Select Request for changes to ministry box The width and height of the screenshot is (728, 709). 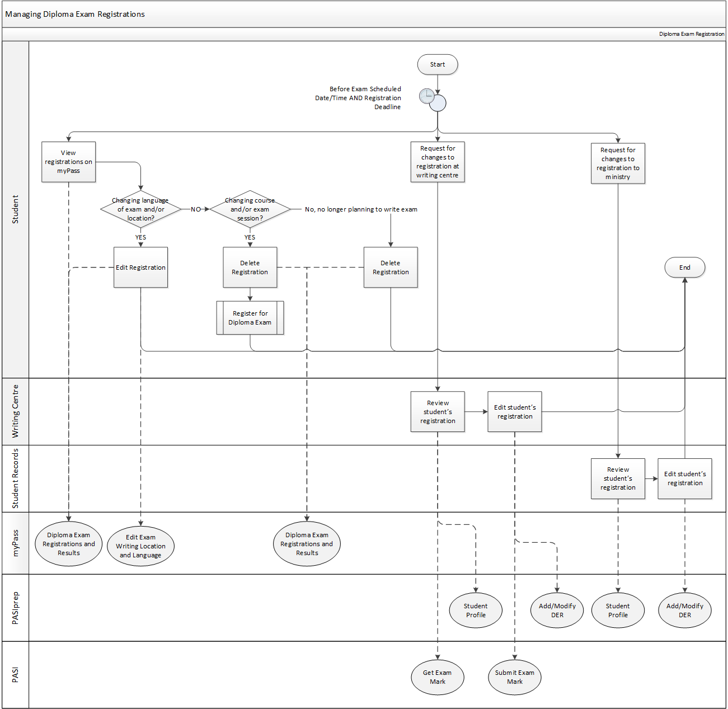click(x=618, y=163)
